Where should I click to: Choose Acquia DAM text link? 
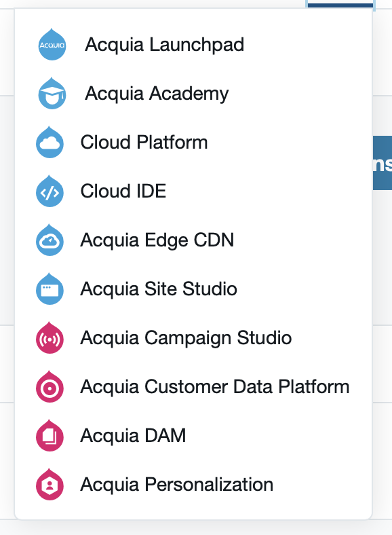(133, 436)
